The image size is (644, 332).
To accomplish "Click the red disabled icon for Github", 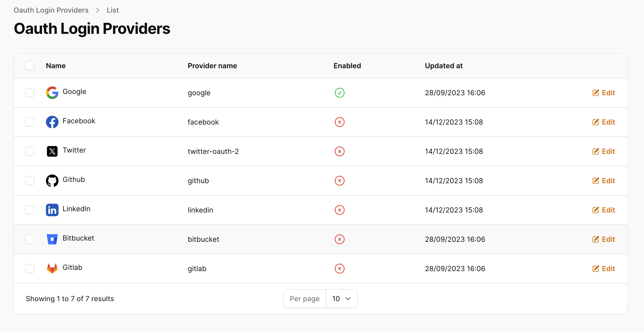I will tap(340, 181).
